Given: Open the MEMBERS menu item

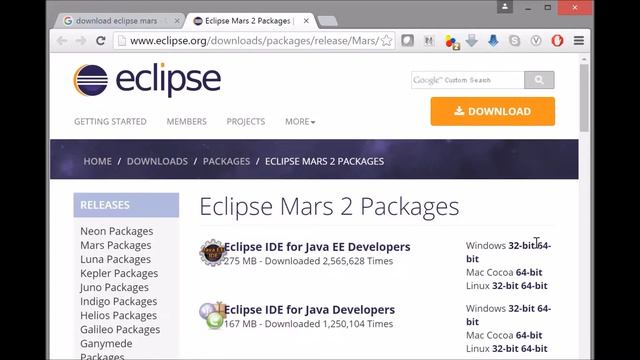Looking at the screenshot, I should (x=187, y=122).
